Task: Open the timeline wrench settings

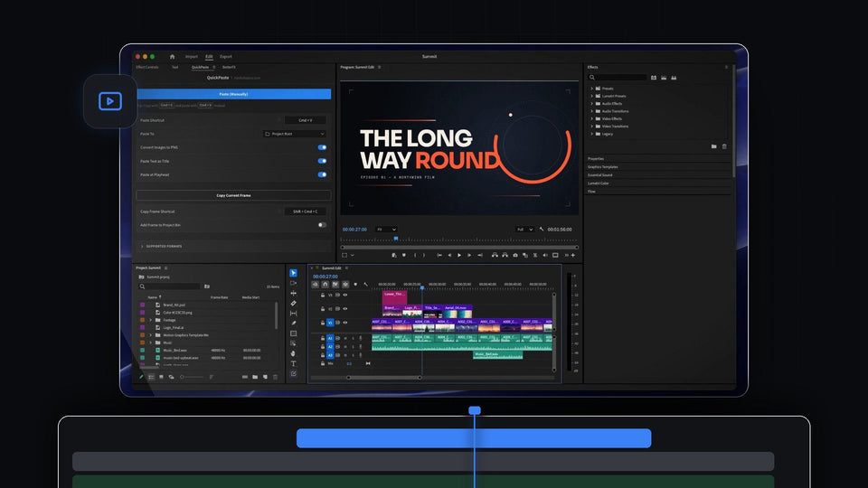Action: (365, 285)
